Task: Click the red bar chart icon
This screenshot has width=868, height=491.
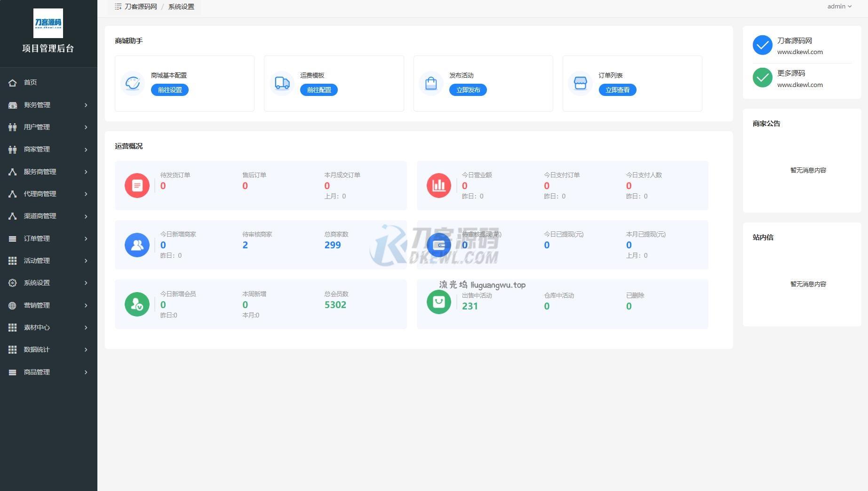Action: [x=438, y=185]
